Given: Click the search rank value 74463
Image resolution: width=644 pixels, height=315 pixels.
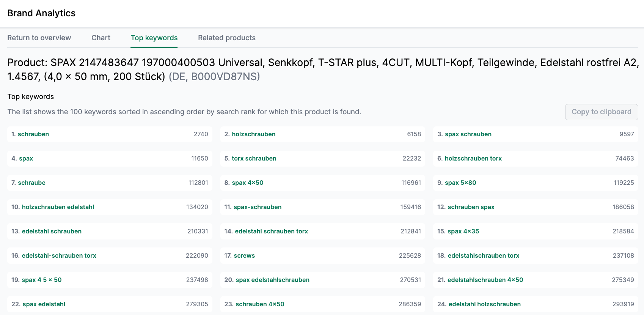Looking at the screenshot, I should [x=625, y=158].
